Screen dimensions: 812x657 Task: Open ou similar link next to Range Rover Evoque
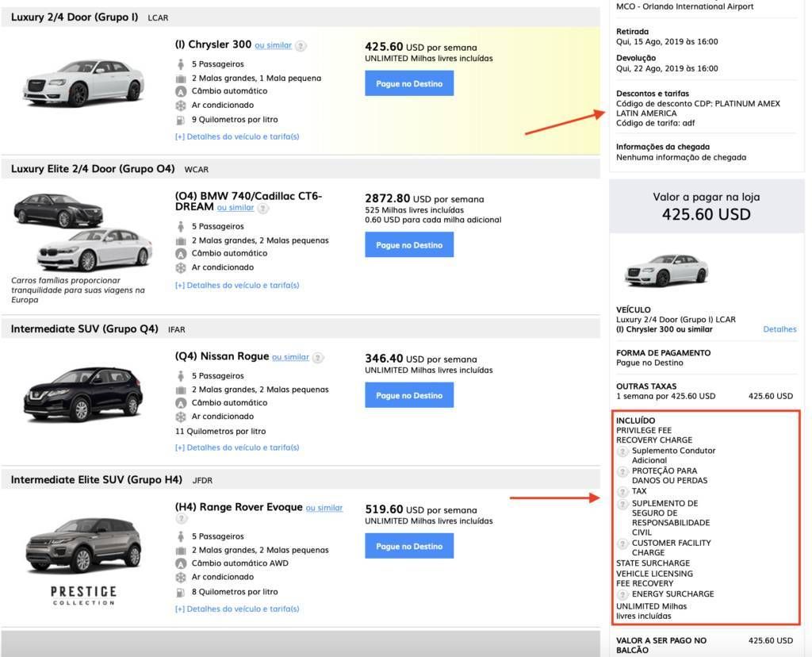[324, 509]
